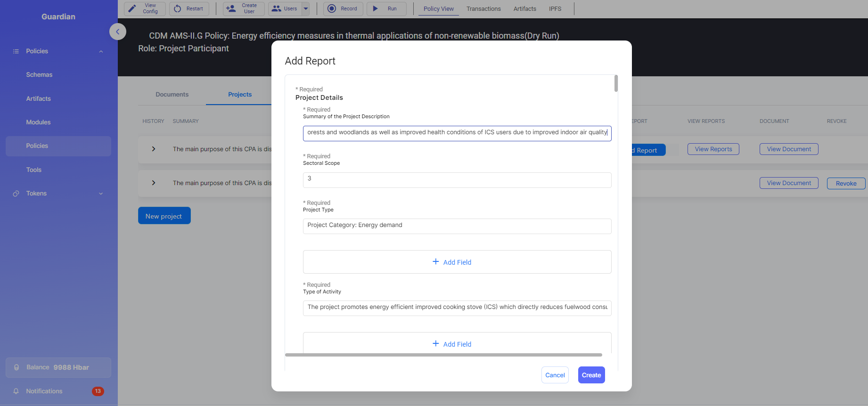This screenshot has height=406, width=868.
Task: Click the dialog horizontal scrollbar
Action: tap(443, 355)
